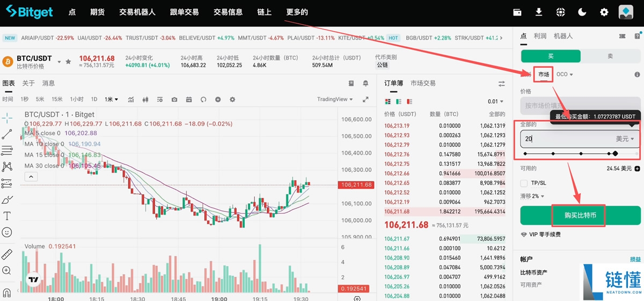Open the settings gear in header
644x301 pixels.
point(604,12)
